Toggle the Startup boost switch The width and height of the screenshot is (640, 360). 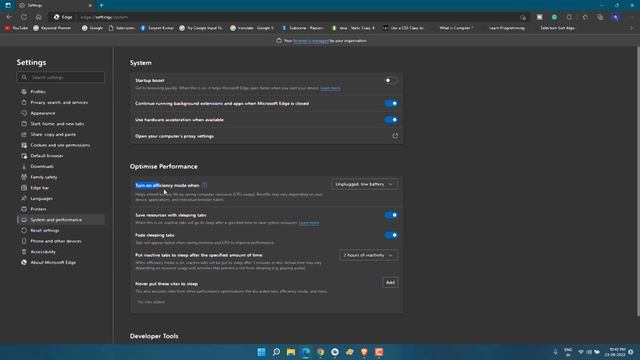[x=391, y=80]
